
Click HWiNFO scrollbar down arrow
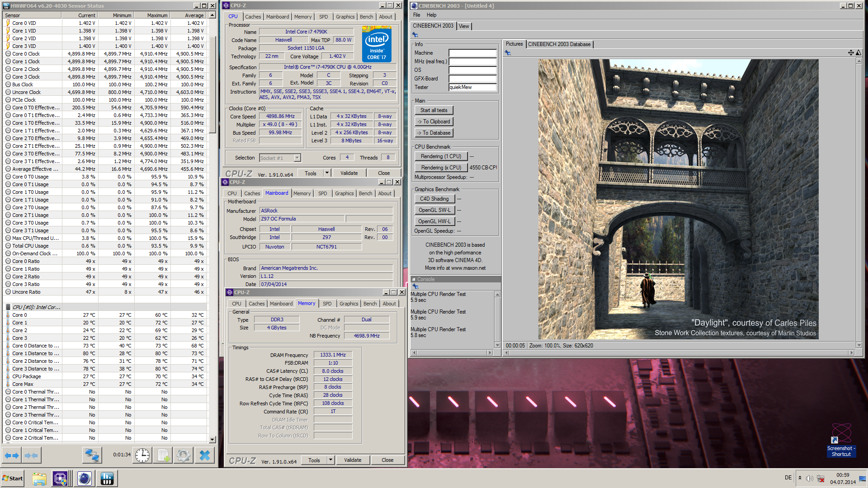[x=212, y=439]
